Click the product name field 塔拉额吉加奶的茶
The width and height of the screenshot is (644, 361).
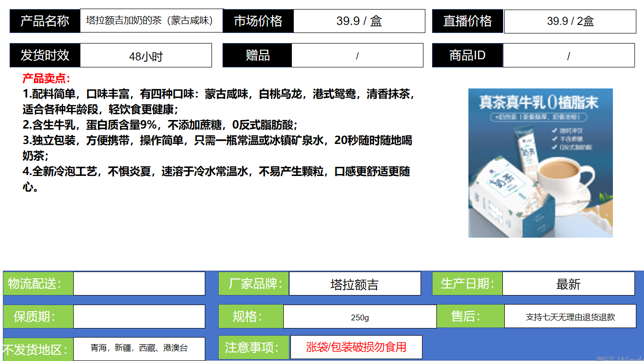tap(151, 21)
